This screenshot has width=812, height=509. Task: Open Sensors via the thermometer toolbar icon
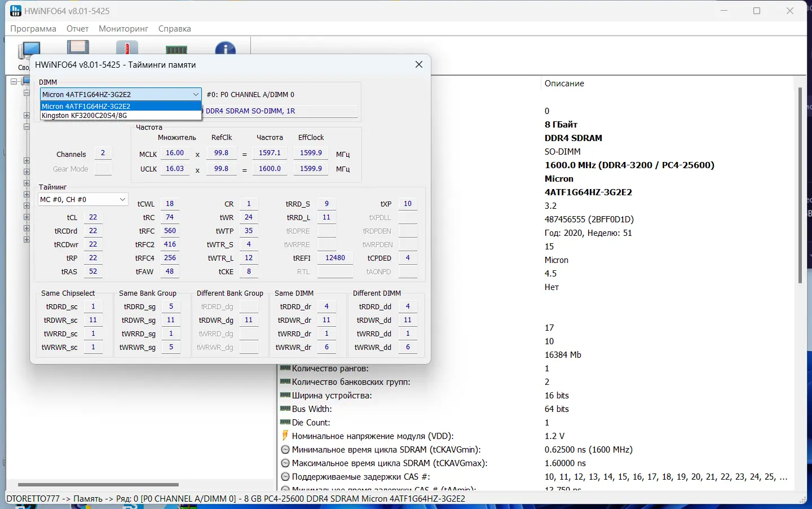point(127,49)
